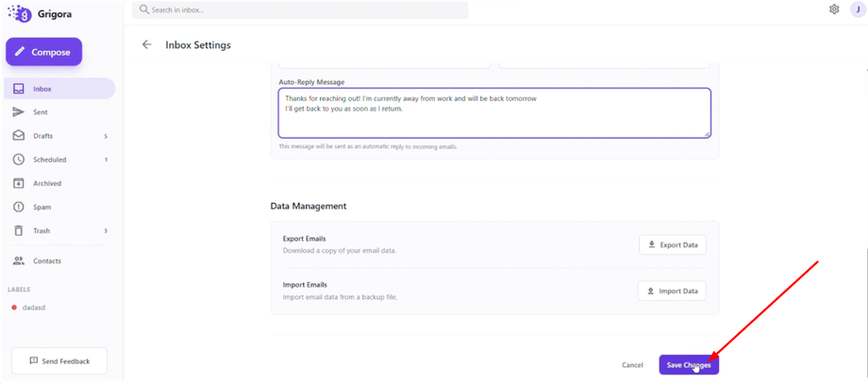
Task: Click the Trash bin icon
Action: [x=18, y=230]
